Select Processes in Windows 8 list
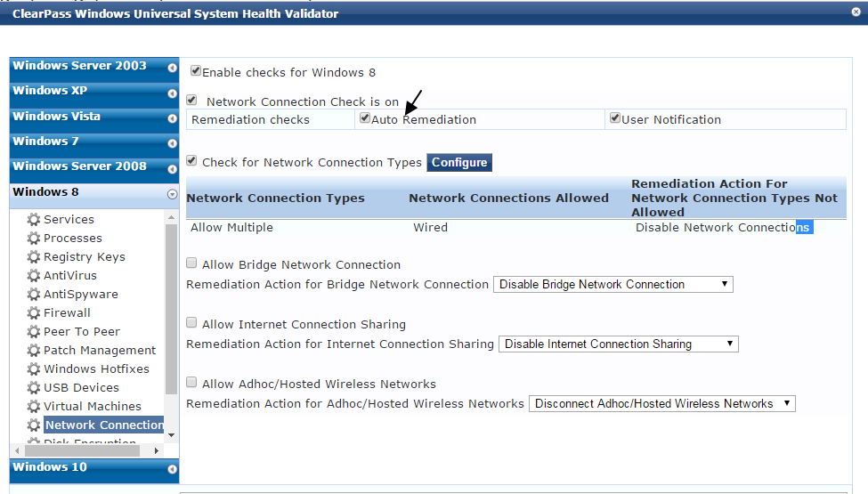 click(x=72, y=239)
